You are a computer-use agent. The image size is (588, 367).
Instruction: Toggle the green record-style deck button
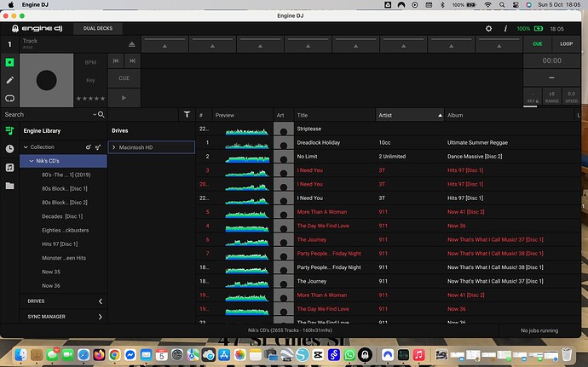coord(9,62)
